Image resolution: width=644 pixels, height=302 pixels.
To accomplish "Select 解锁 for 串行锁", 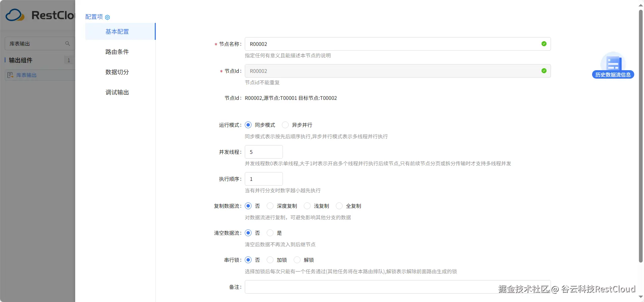I will (297, 260).
